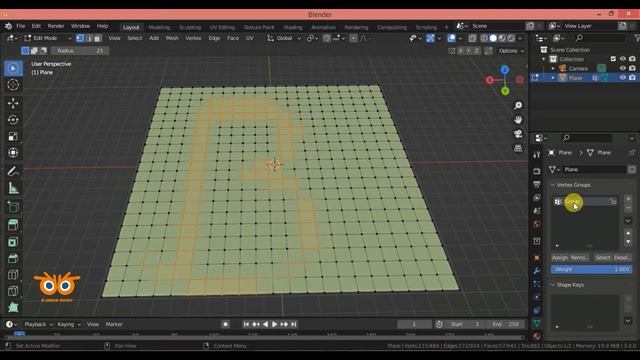Image resolution: width=640 pixels, height=360 pixels.
Task: Expand the Camera item in outliner
Action: click(553, 68)
